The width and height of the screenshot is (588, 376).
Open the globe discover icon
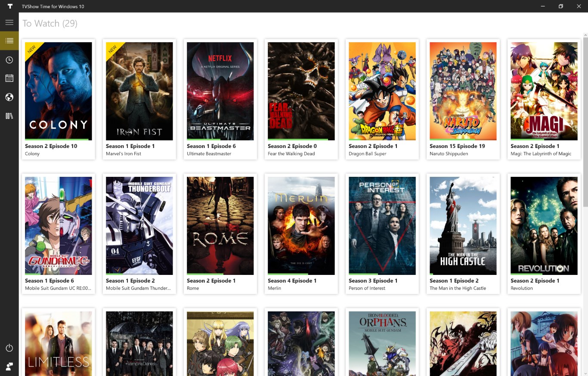point(9,97)
